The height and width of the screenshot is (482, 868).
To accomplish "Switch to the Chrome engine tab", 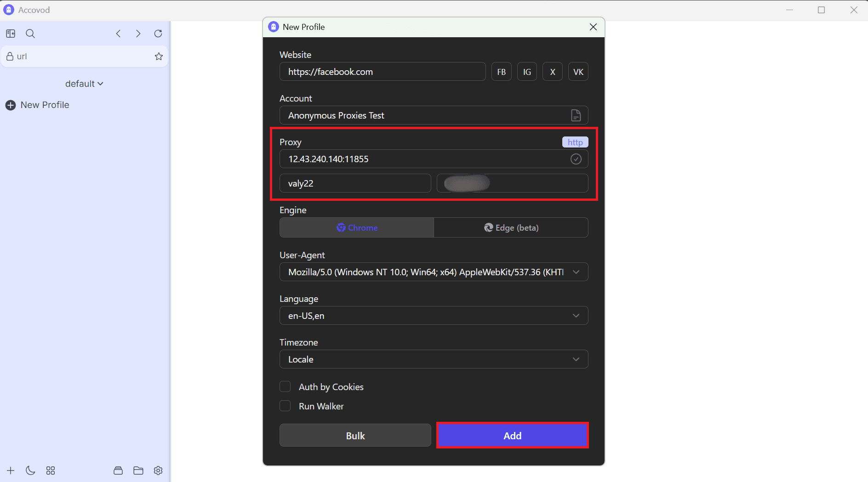I will (356, 227).
